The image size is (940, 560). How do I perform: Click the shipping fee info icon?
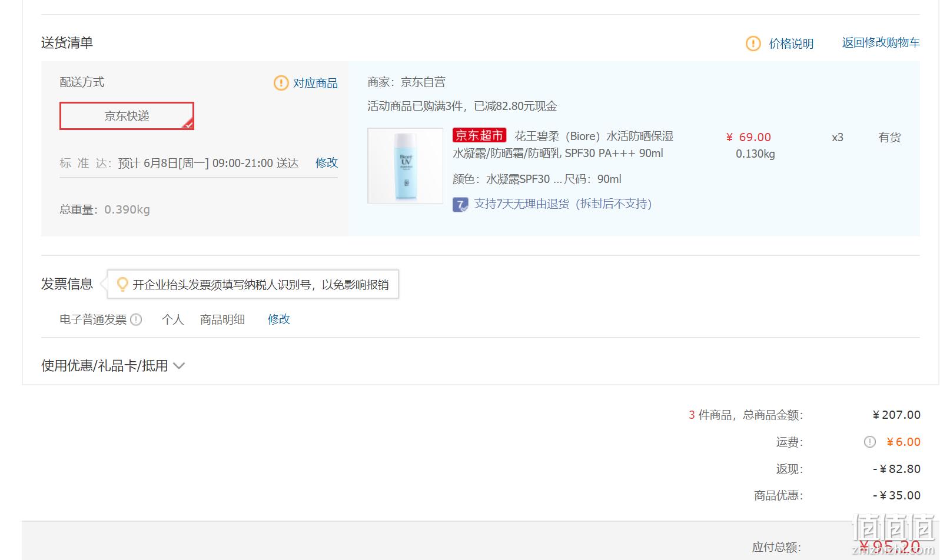coord(869,442)
